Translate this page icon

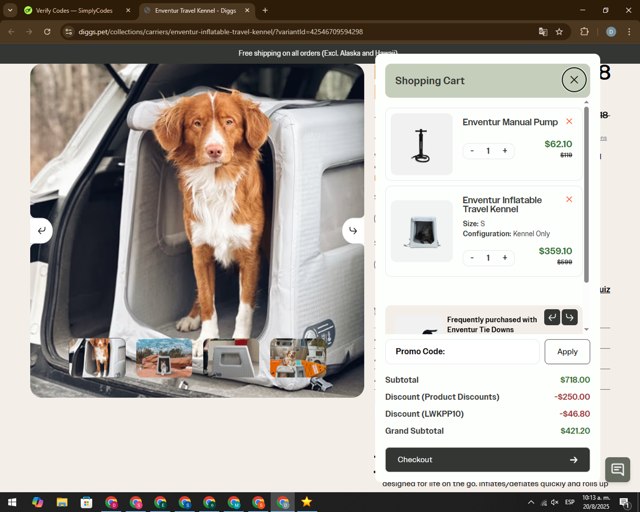click(x=543, y=32)
